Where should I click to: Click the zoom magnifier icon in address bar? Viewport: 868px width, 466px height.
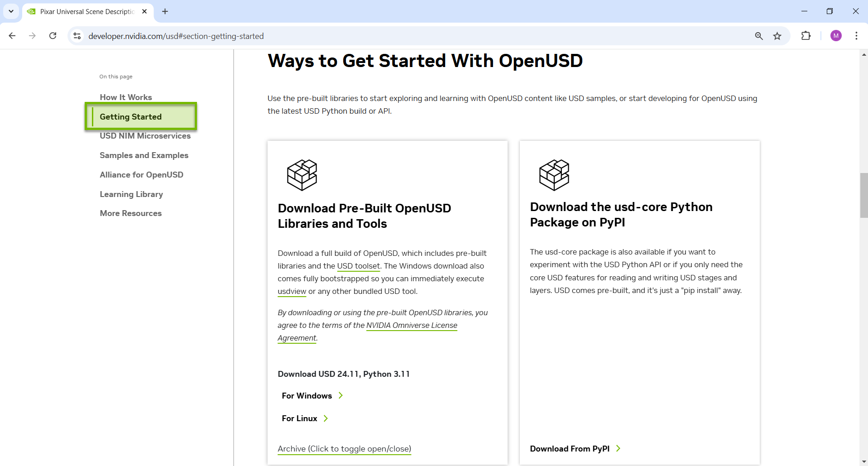coord(759,36)
